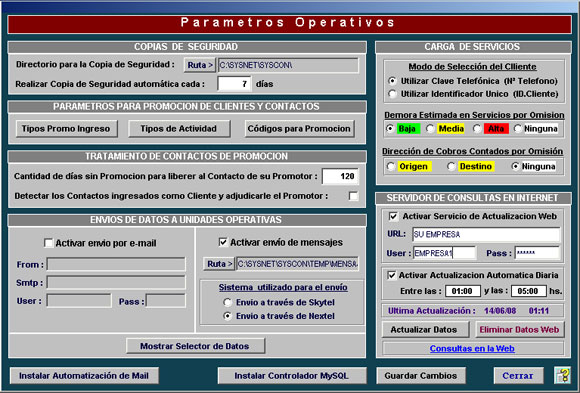Image resolution: width=580 pixels, height=393 pixels.
Task: Click the web User field EMPRESA1
Action: (445, 253)
